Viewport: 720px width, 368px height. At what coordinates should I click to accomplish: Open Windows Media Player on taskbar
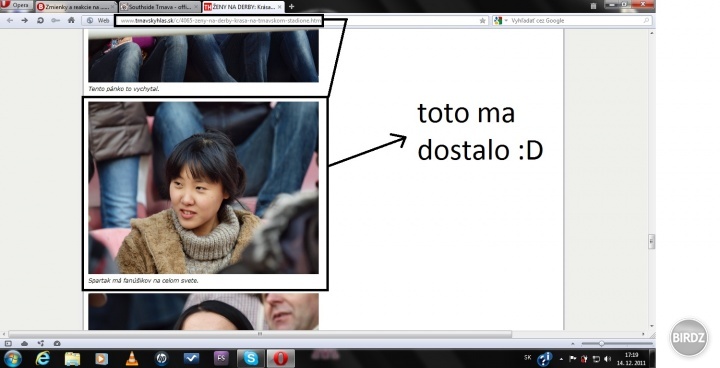(101, 358)
